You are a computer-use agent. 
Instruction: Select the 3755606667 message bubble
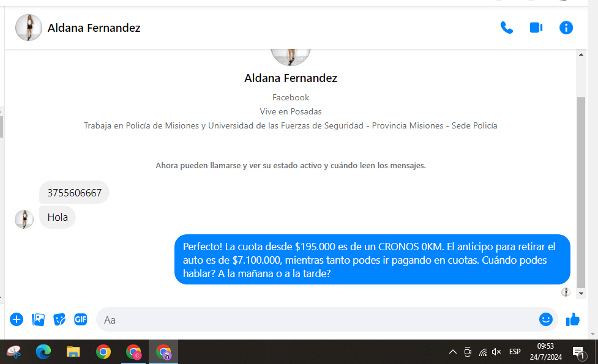tap(75, 193)
